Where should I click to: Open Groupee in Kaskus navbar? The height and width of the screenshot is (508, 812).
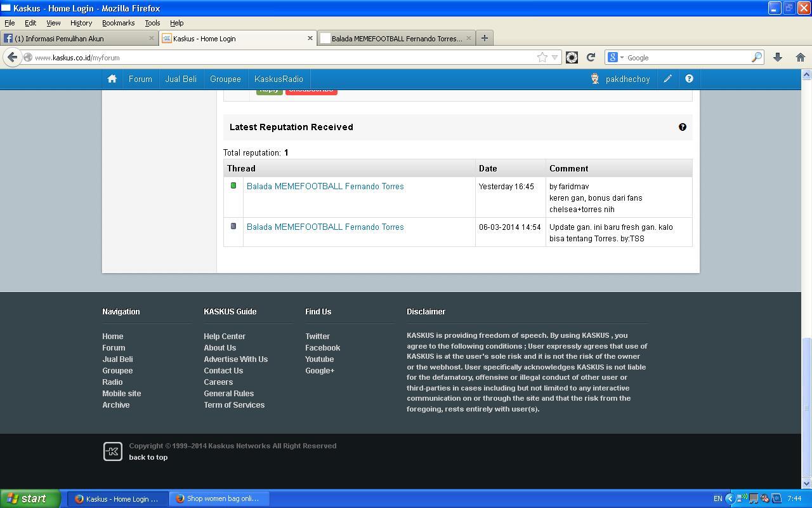click(x=225, y=79)
